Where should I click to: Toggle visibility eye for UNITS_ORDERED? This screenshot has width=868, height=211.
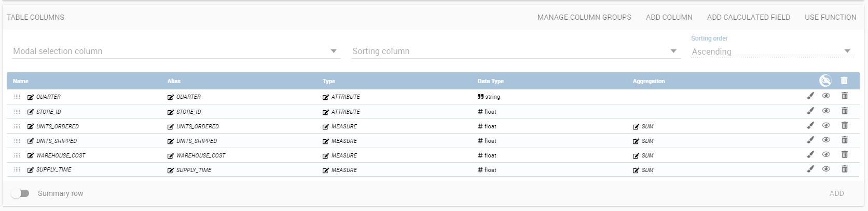[x=826, y=125]
